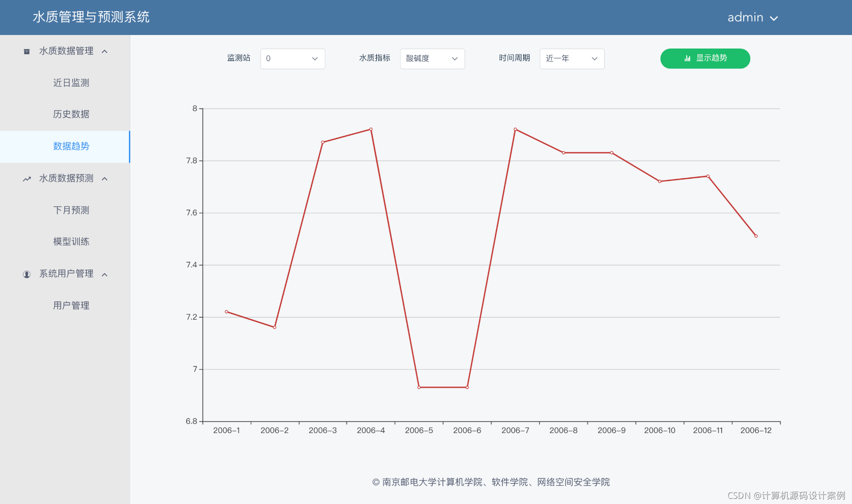852x504 pixels.
Task: Open 用户管理 in the sidebar
Action: (65, 306)
